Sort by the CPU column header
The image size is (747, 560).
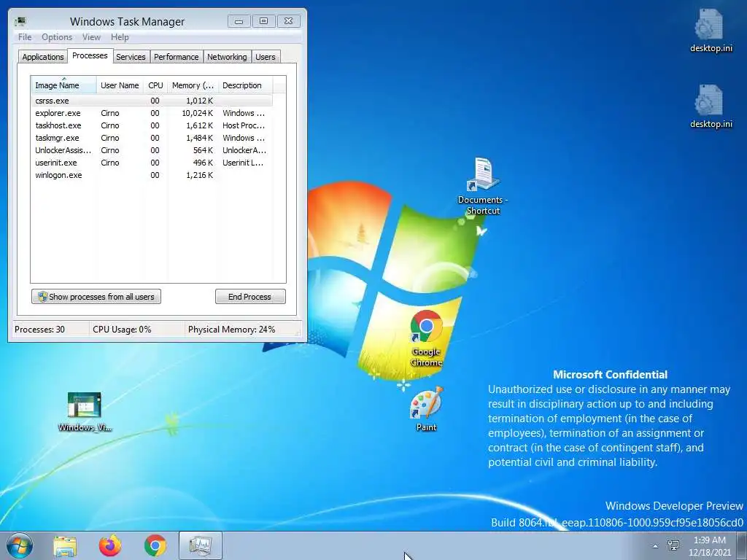tap(155, 85)
